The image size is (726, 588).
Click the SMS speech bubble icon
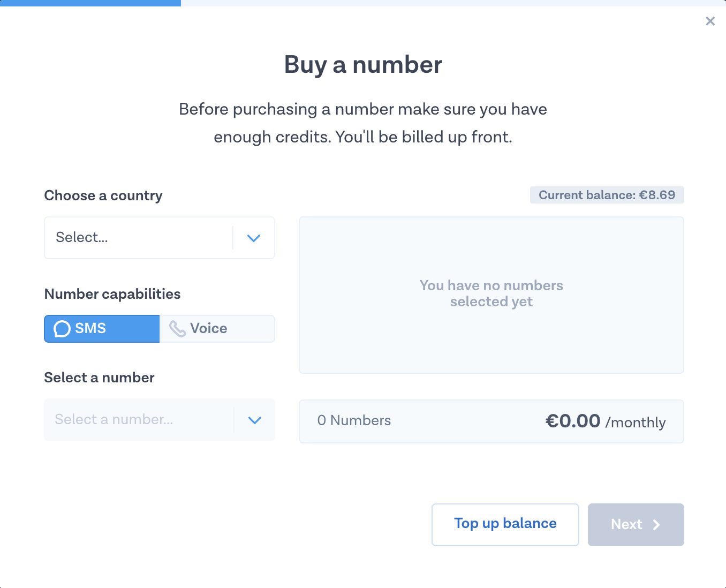(x=62, y=329)
